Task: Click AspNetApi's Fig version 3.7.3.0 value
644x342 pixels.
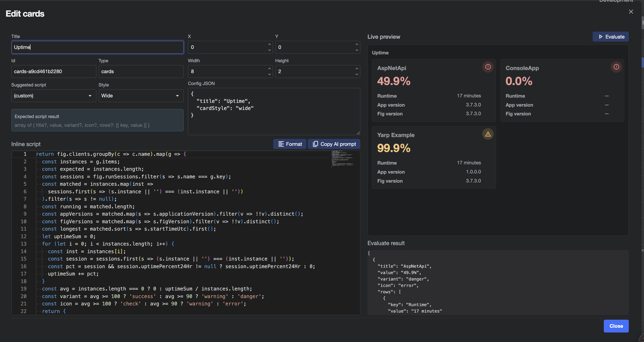Action: [473, 114]
